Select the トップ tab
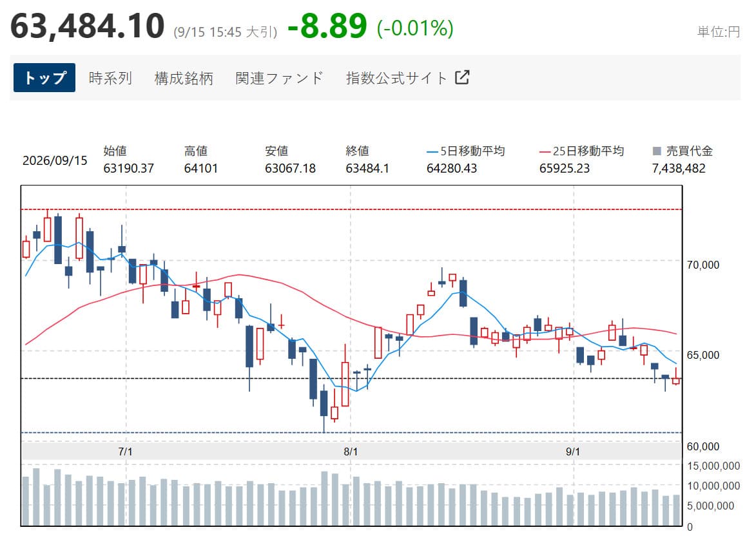 pyautogui.click(x=44, y=77)
